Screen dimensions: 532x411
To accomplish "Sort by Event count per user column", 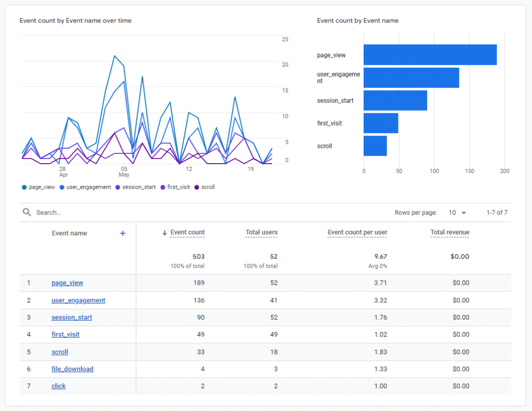I will tap(357, 233).
